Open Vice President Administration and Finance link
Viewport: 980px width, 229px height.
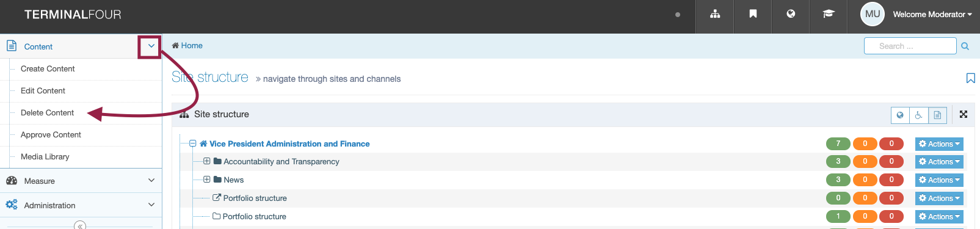tap(289, 144)
